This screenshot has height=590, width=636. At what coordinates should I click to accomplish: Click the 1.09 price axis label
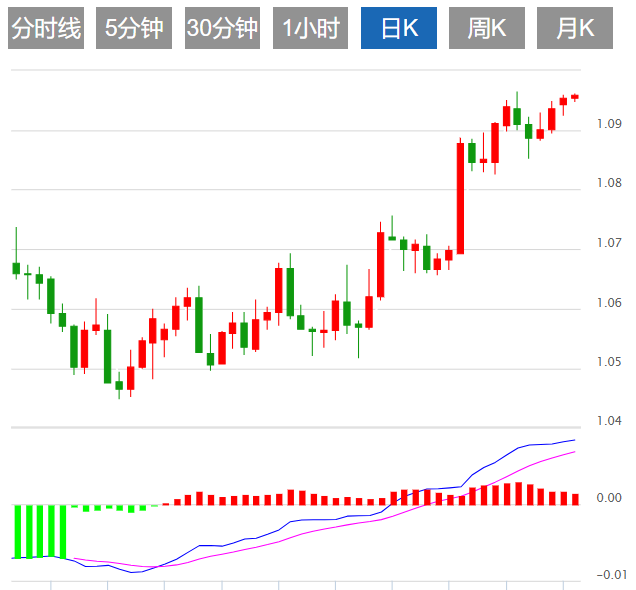coord(609,124)
